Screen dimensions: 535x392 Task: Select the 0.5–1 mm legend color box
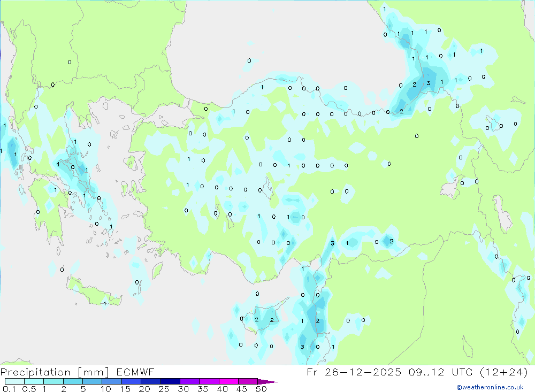[x=34, y=381]
